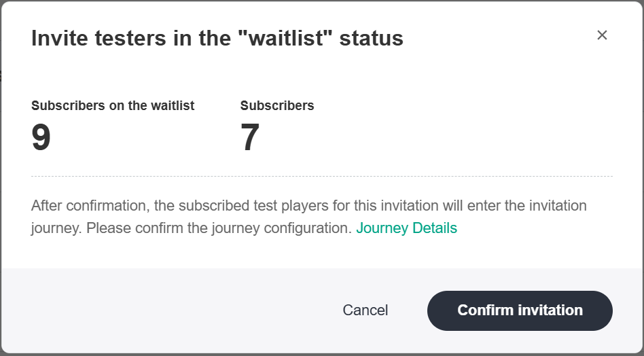The image size is (644, 356).
Task: Select the "Subscribers" label above the 7
Action: click(277, 106)
